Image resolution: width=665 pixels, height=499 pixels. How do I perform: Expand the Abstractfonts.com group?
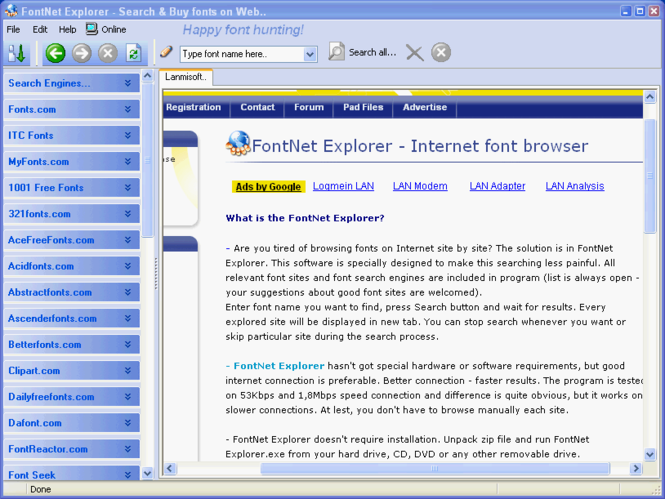pyautogui.click(x=71, y=292)
